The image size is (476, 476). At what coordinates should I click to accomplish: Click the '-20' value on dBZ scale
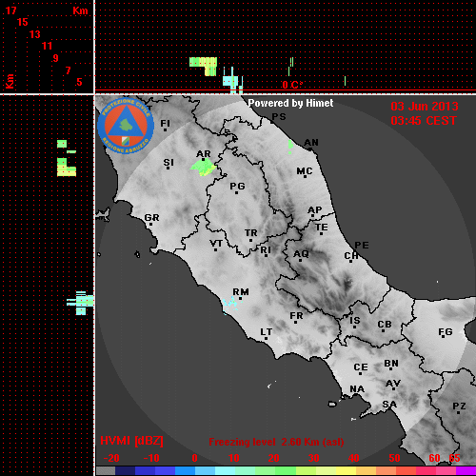[x=111, y=458]
